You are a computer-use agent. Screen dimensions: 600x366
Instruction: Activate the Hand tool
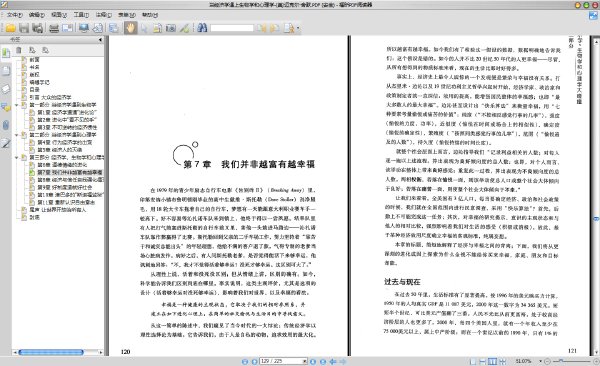tap(130, 28)
